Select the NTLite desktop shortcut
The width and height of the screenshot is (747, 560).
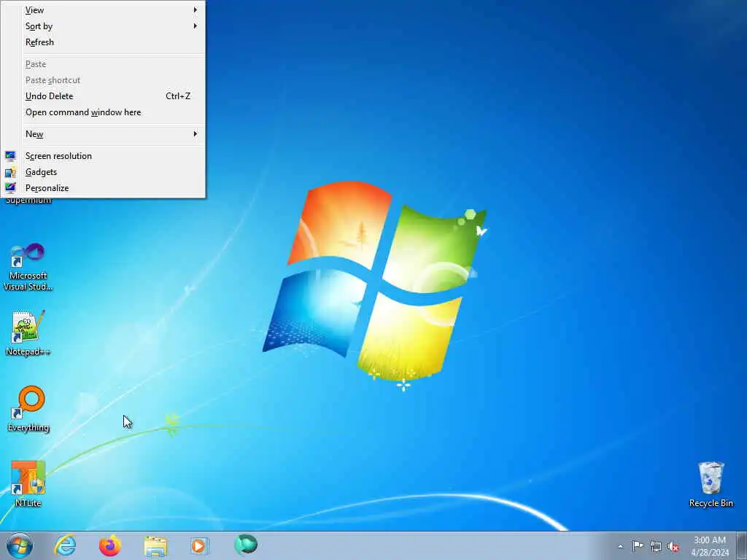[x=28, y=484]
